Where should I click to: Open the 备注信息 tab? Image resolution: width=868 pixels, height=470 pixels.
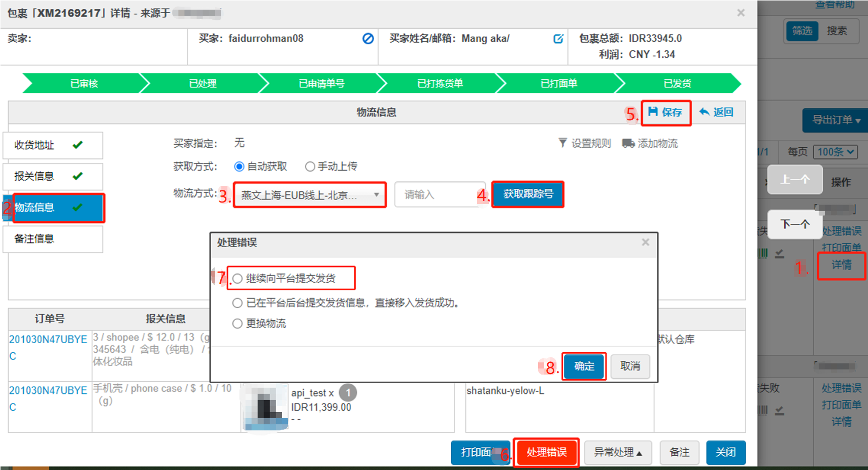(53, 239)
